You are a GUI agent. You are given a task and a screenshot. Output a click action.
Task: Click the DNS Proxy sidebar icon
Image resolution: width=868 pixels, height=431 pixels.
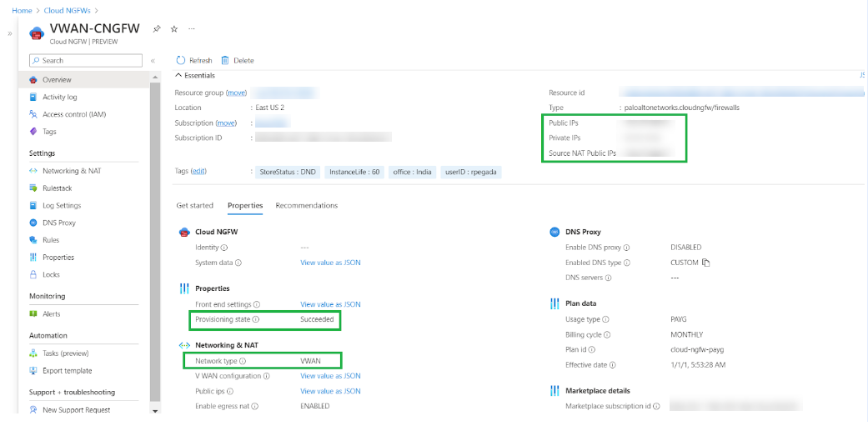33,223
